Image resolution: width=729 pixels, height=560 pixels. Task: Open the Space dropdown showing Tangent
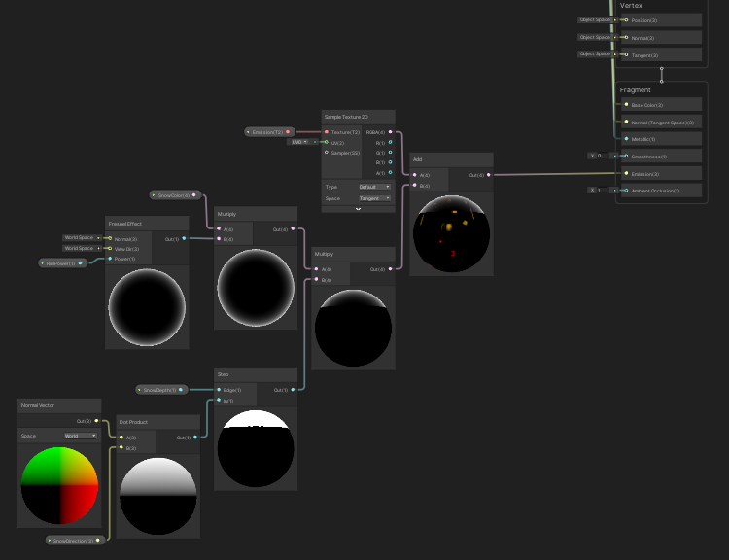click(x=375, y=198)
